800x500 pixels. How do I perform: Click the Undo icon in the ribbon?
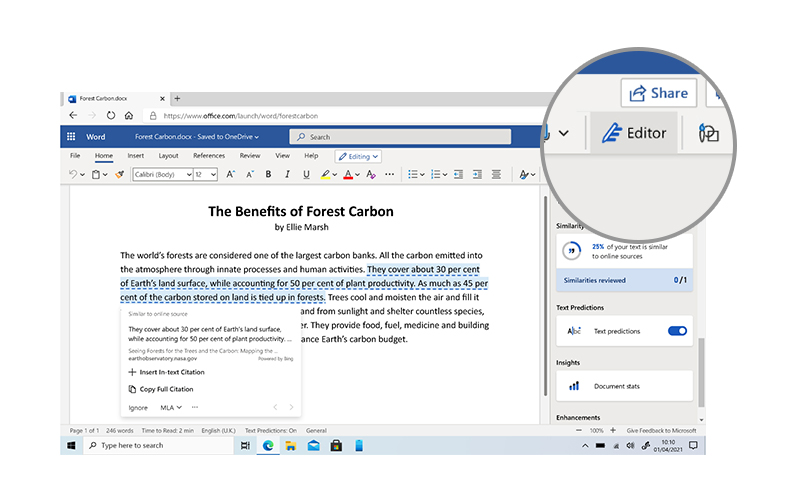pos(73,174)
